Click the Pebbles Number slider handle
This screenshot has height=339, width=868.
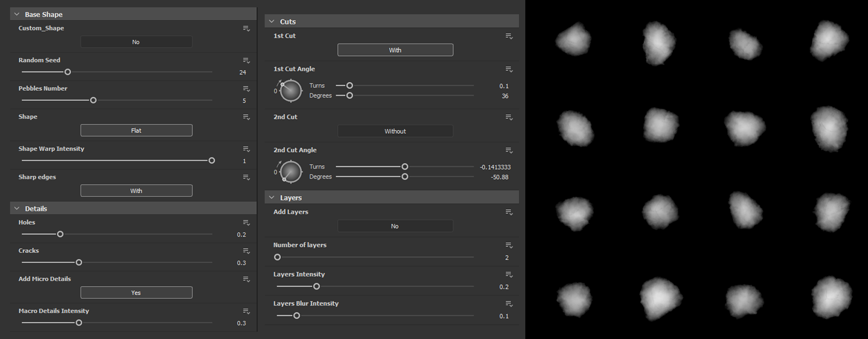point(94,100)
